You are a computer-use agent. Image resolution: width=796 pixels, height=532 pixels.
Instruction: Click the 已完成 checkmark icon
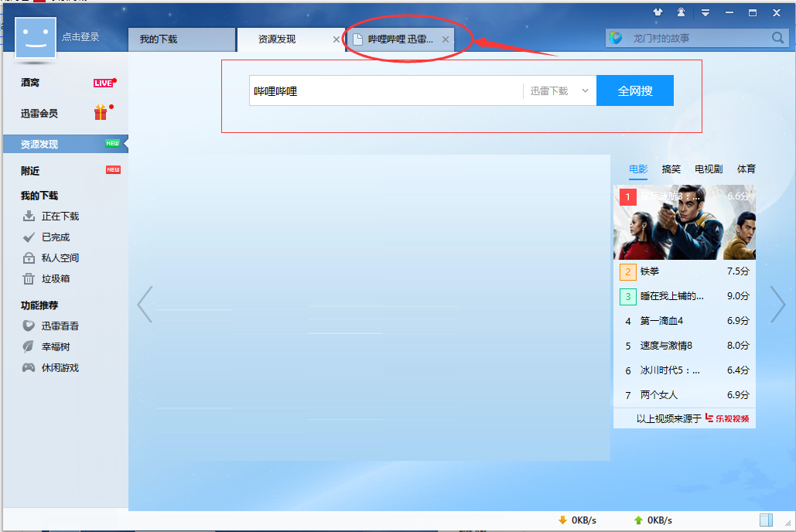[x=29, y=237]
